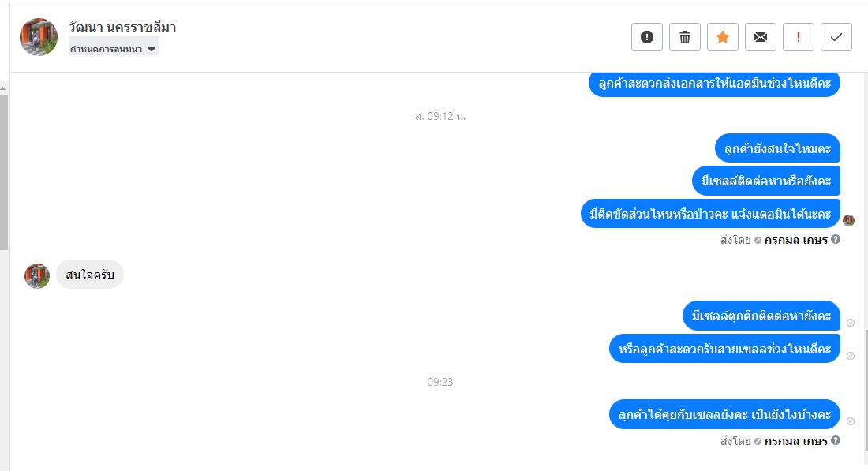Mark conversation done with checkmark button
The image size is (868, 471).
(x=836, y=37)
